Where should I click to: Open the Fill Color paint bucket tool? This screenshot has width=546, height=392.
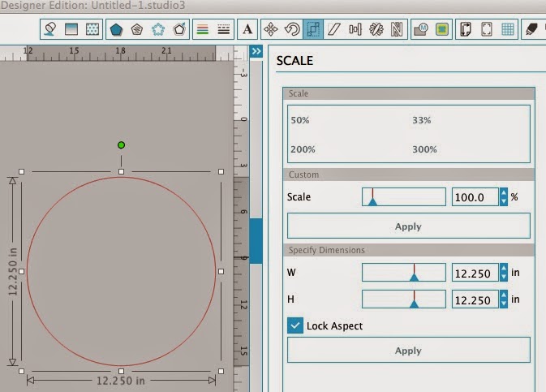(x=50, y=29)
